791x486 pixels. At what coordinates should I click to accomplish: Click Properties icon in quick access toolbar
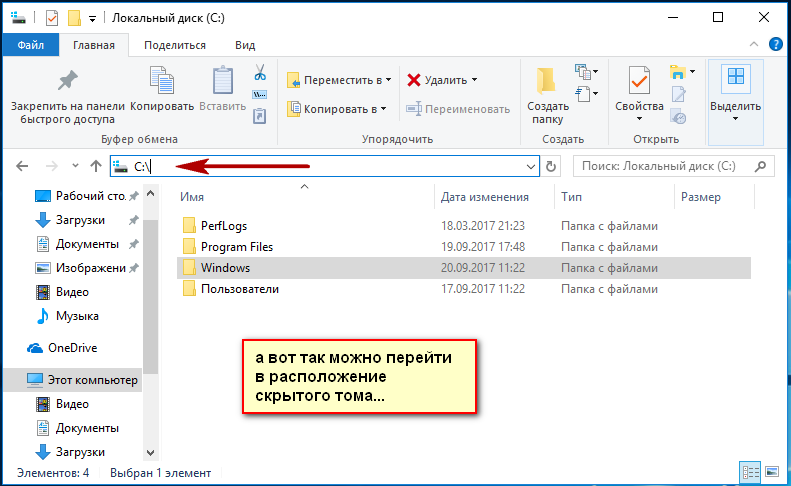51,18
